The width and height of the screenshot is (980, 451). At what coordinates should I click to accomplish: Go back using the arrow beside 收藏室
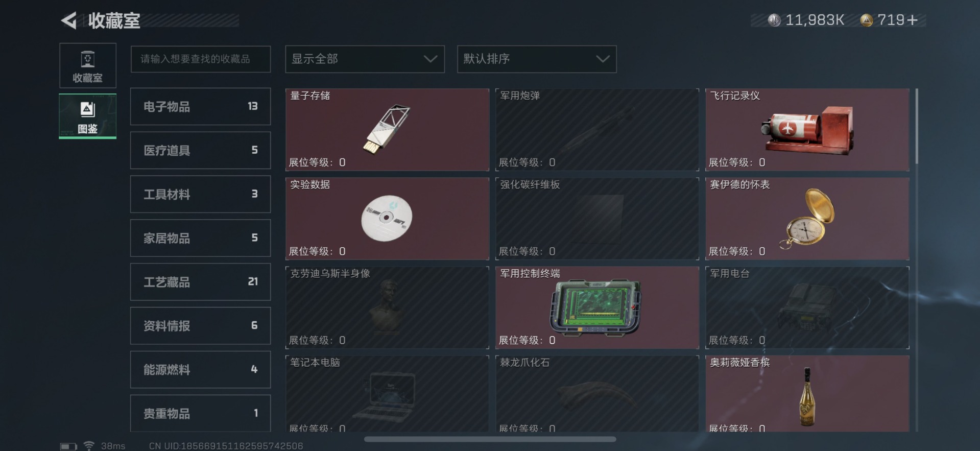click(x=69, y=20)
